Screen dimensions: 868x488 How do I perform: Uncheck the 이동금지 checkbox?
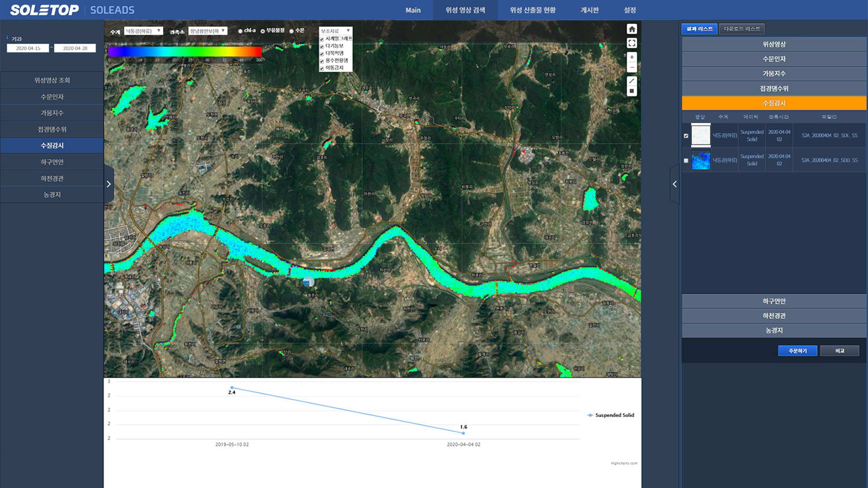322,68
